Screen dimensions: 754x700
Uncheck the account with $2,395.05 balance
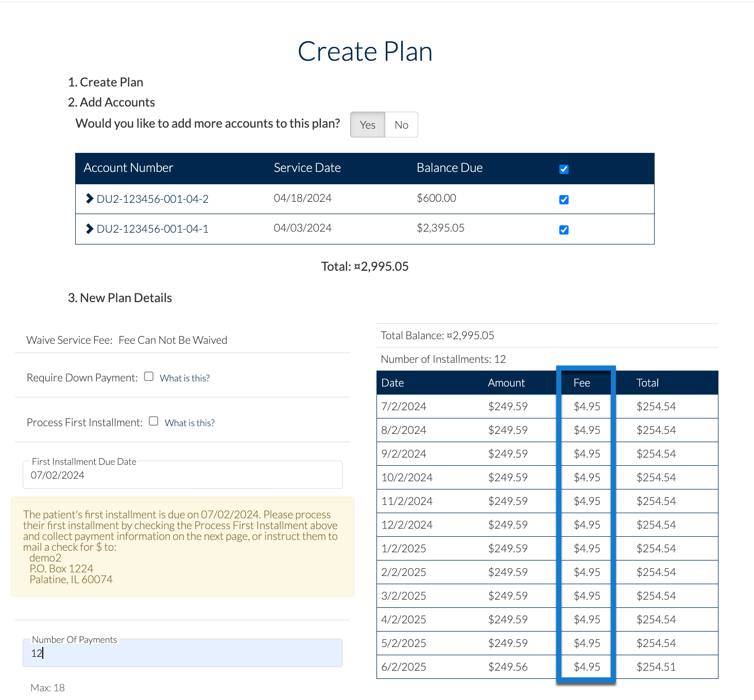(x=563, y=230)
